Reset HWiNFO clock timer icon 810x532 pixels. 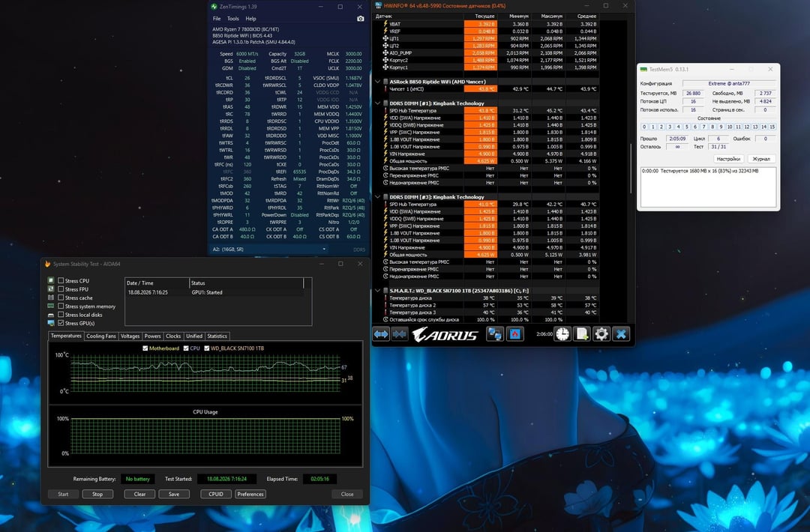pyautogui.click(x=562, y=334)
